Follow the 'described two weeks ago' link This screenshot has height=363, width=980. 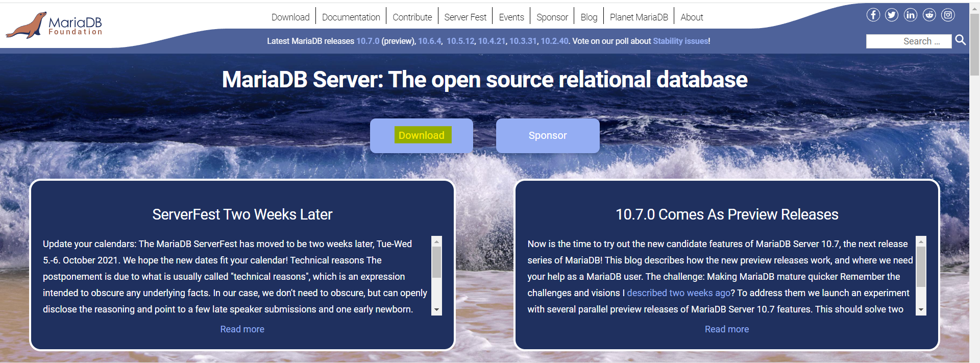679,293
